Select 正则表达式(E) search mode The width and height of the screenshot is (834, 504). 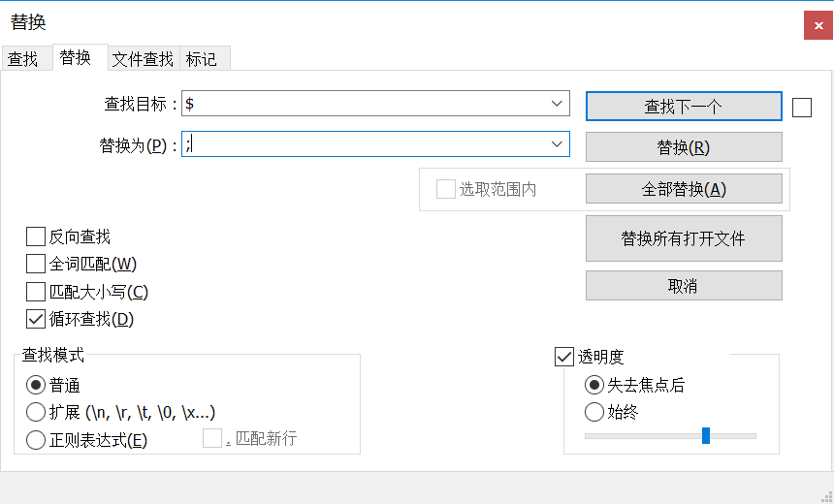pyautogui.click(x=36, y=440)
